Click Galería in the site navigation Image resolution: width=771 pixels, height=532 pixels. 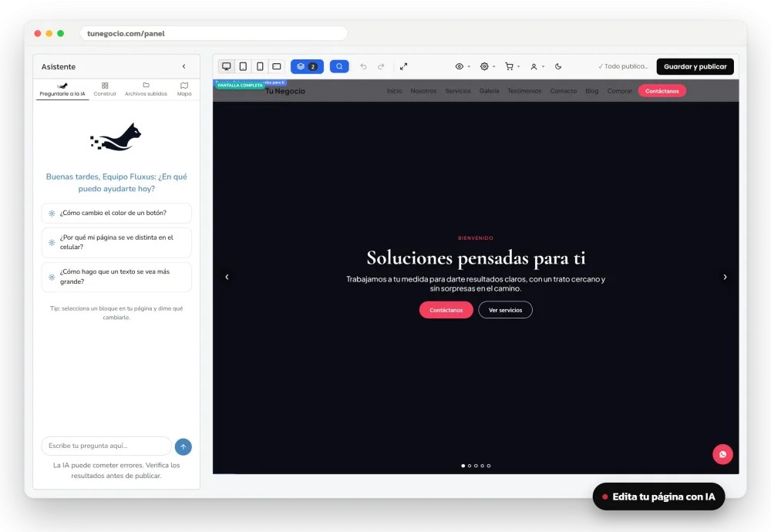490,91
